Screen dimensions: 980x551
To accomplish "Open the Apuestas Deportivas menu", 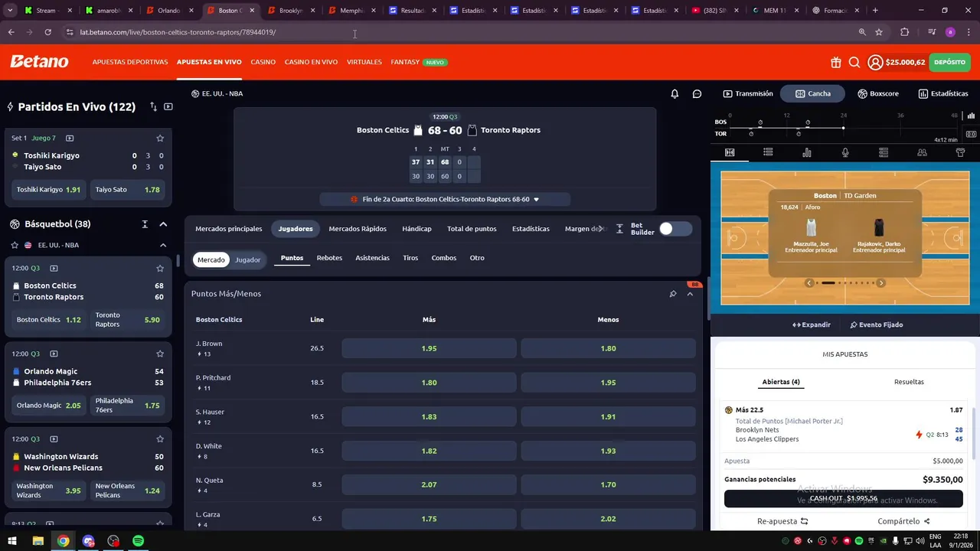I will pyautogui.click(x=130, y=62).
